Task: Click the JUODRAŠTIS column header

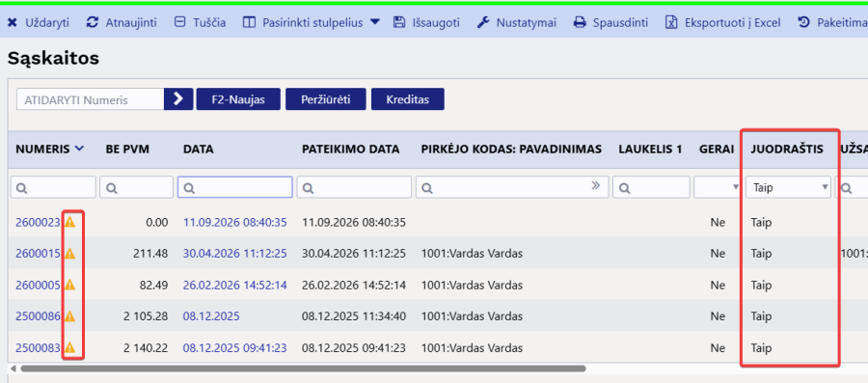Action: click(x=787, y=149)
